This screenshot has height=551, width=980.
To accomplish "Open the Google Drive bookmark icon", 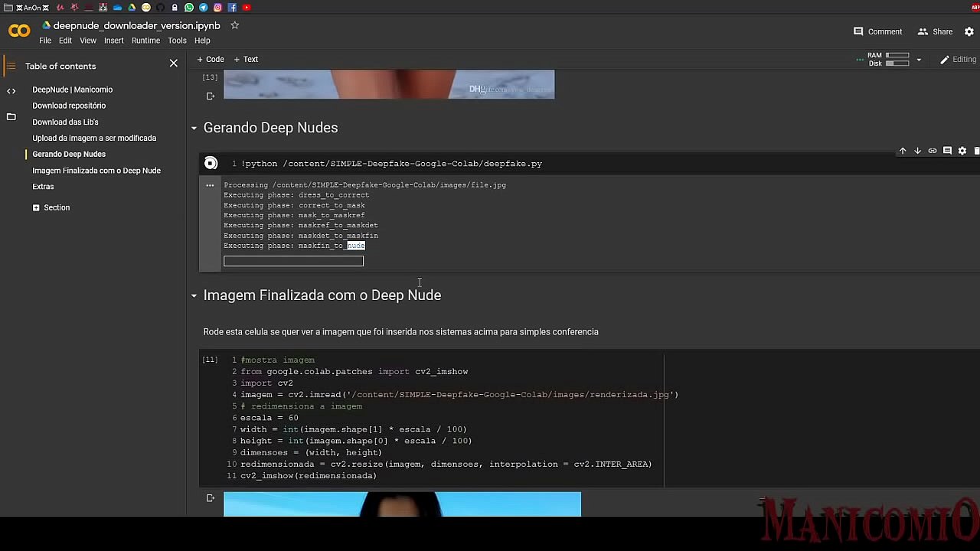I will (132, 8).
